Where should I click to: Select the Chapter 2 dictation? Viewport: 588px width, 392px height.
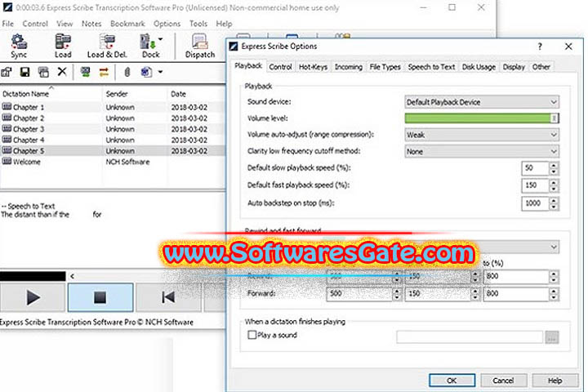[x=113, y=118]
